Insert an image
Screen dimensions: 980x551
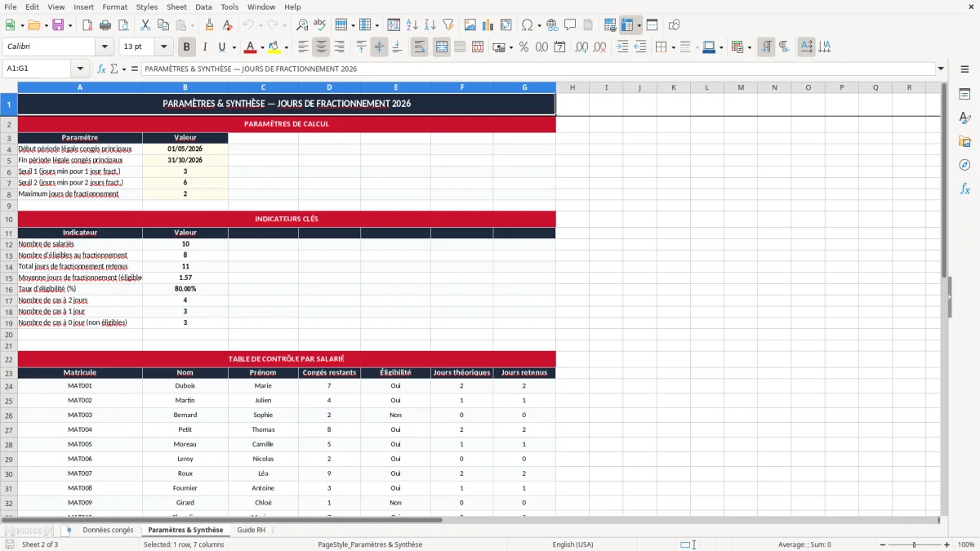tap(470, 25)
